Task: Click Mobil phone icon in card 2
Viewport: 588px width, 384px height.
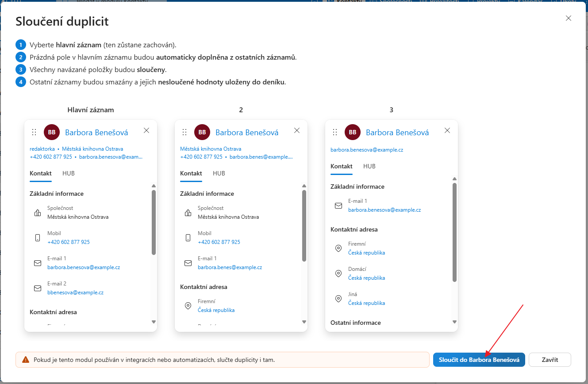Action: (188, 238)
